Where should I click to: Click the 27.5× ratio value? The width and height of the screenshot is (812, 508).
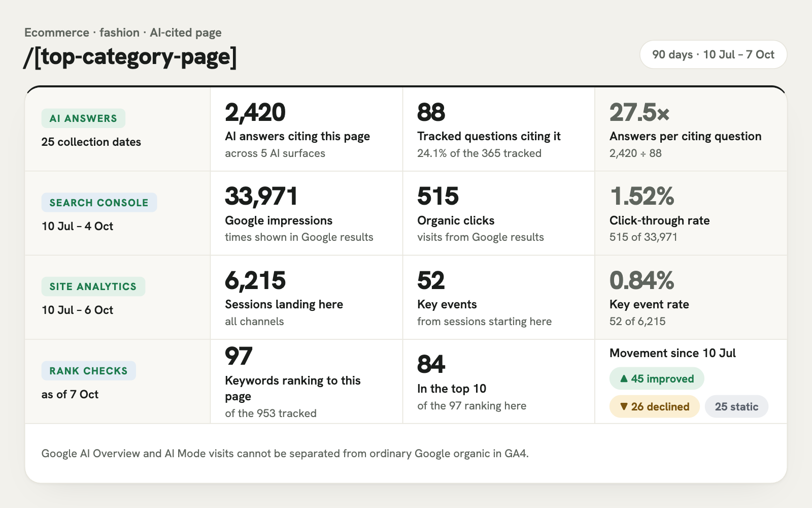pyautogui.click(x=639, y=112)
